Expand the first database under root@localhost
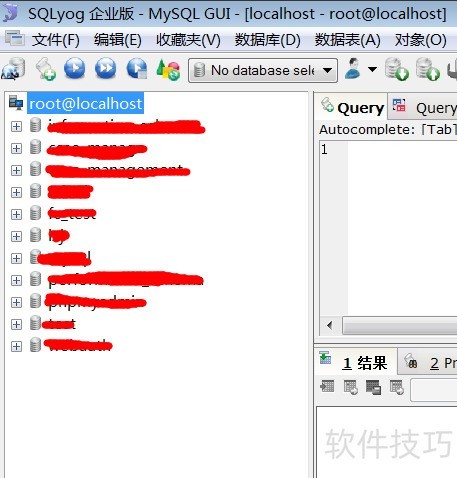The width and height of the screenshot is (457, 478). point(16,126)
